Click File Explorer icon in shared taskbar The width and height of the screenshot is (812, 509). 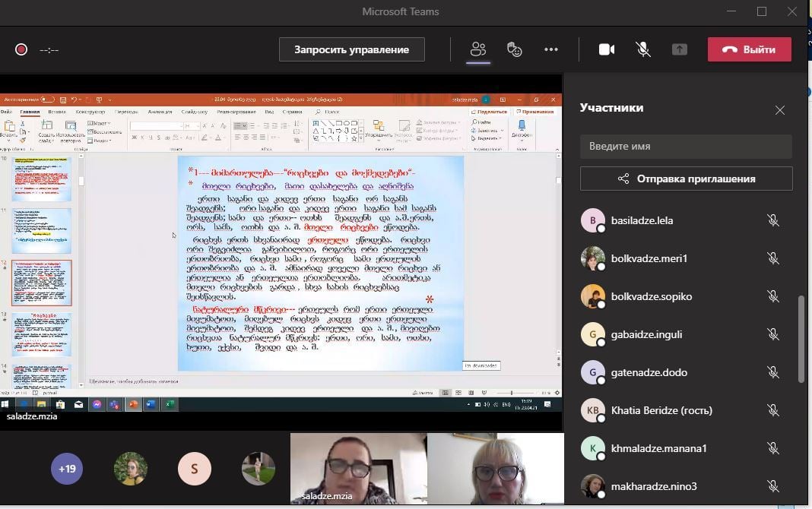point(41,404)
